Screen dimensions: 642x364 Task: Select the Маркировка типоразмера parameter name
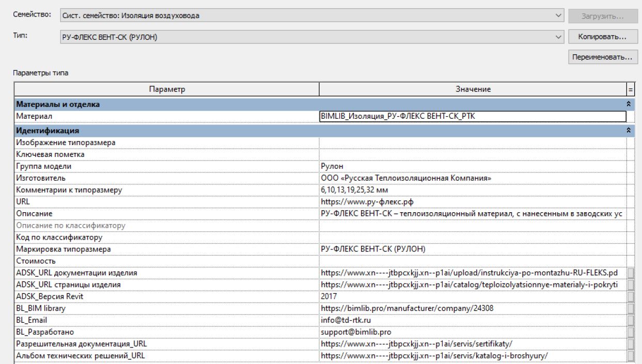pos(64,250)
